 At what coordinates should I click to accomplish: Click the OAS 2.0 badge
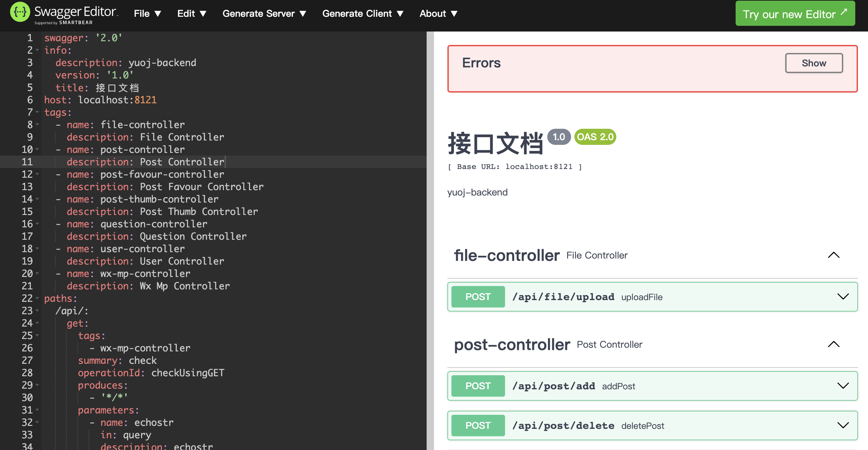pyautogui.click(x=595, y=137)
